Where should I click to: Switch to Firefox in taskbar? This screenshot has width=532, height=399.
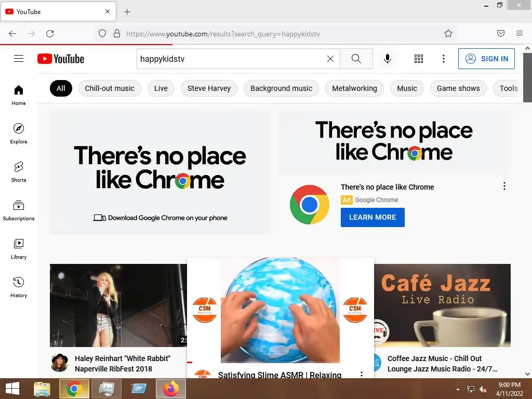click(x=171, y=389)
